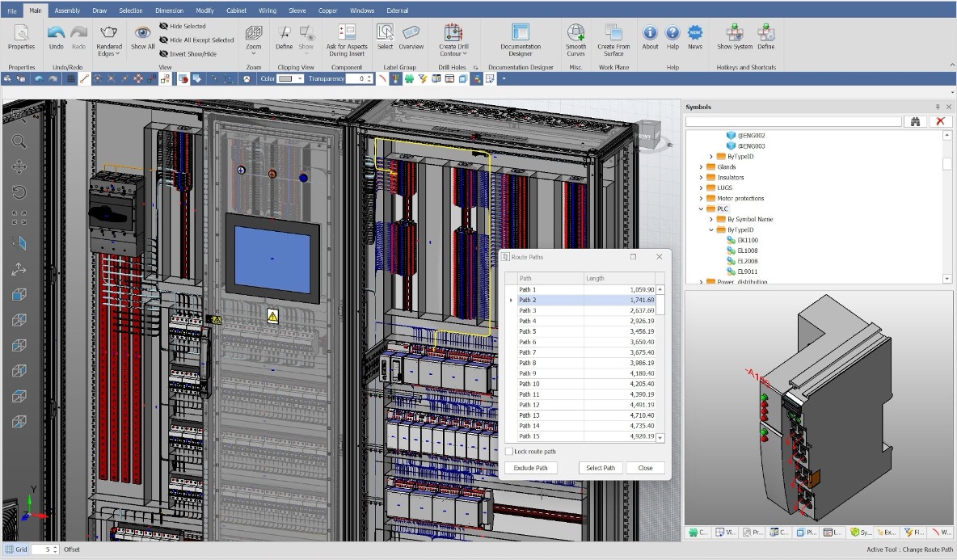Select the Overview tool
This screenshot has height=560, width=957.
pyautogui.click(x=411, y=37)
